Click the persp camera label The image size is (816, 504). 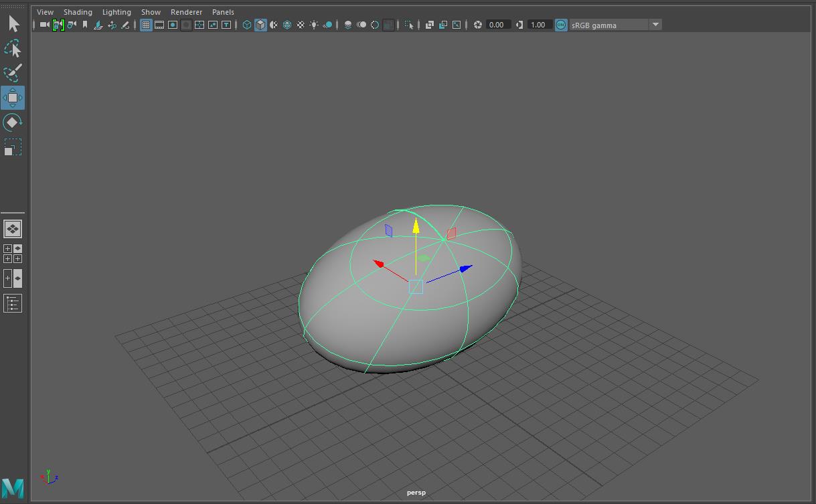416,493
